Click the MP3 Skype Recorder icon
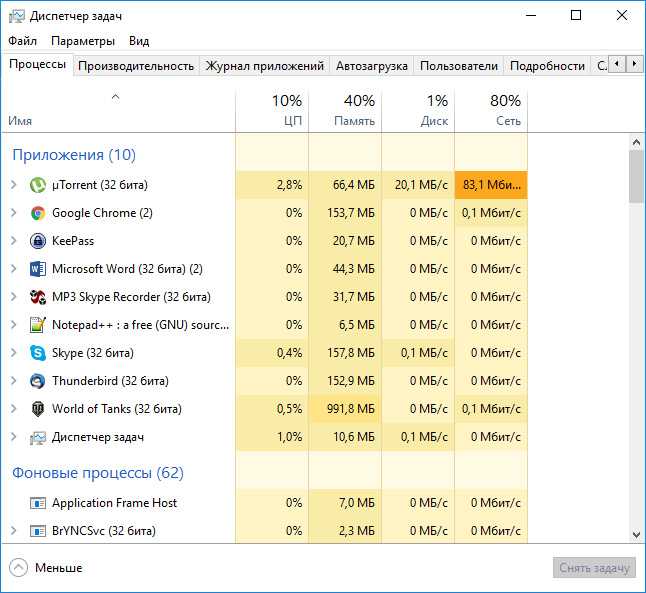 (38, 297)
